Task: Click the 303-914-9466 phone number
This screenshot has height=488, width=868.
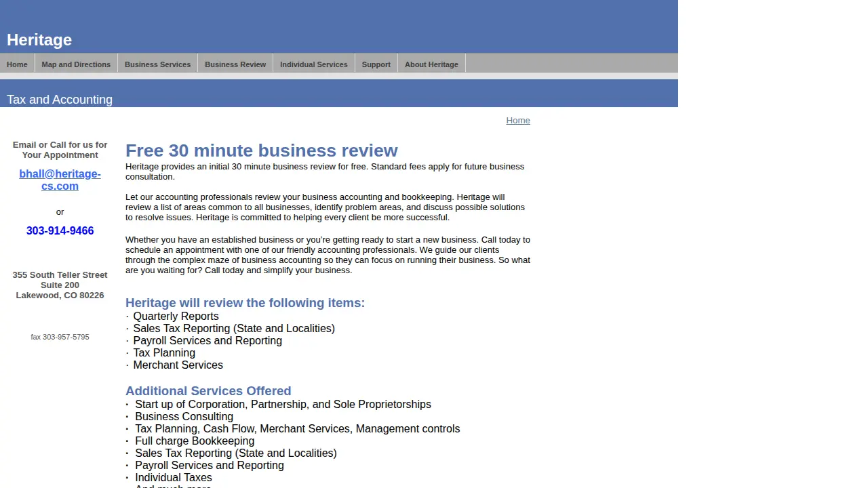Action: tap(60, 231)
